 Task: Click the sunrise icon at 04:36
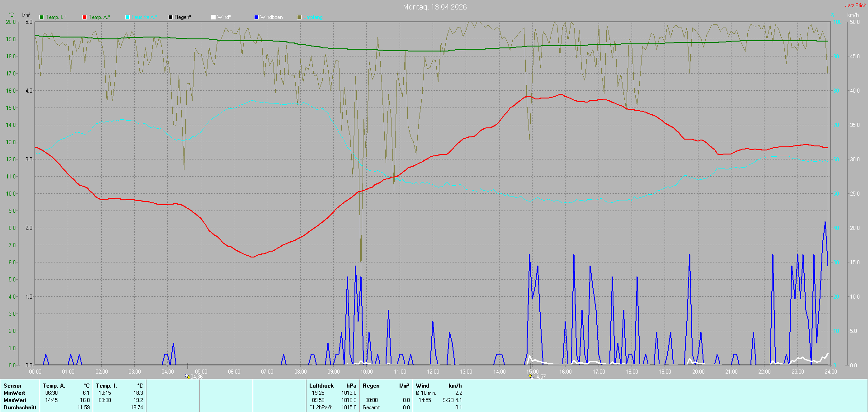188,376
